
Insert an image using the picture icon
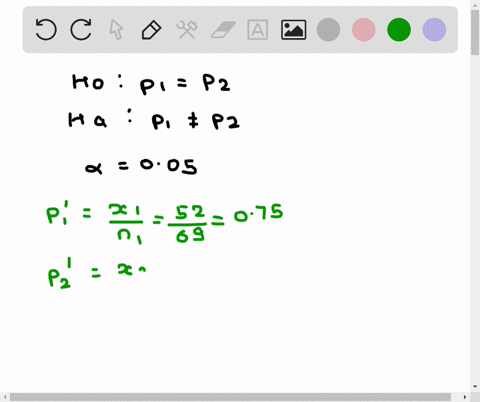293,30
